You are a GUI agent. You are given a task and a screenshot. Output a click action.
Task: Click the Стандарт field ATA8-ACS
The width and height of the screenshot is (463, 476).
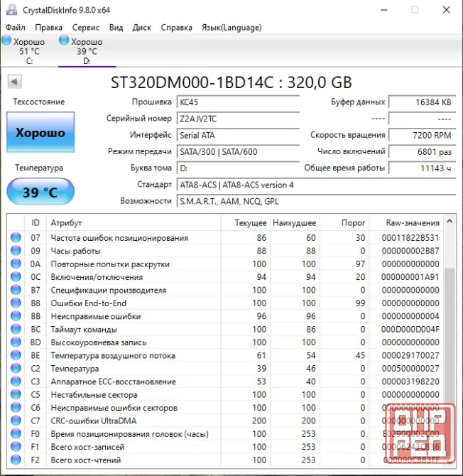pos(316,185)
